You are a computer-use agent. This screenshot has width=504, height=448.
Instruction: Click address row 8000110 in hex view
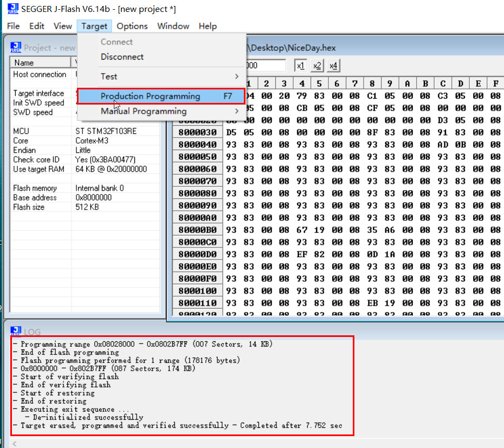pyautogui.click(x=197, y=303)
